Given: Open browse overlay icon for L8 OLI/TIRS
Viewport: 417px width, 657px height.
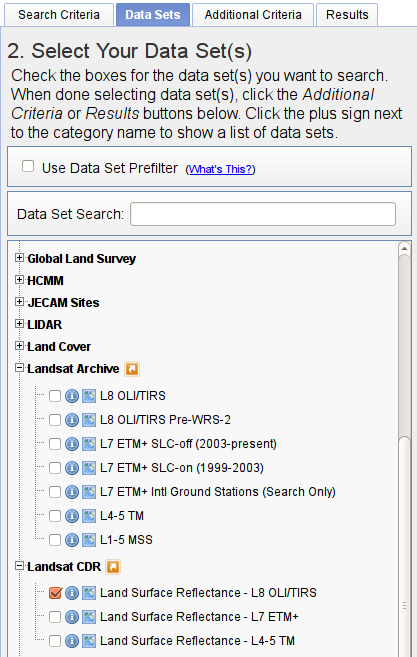Looking at the screenshot, I should tap(89, 396).
